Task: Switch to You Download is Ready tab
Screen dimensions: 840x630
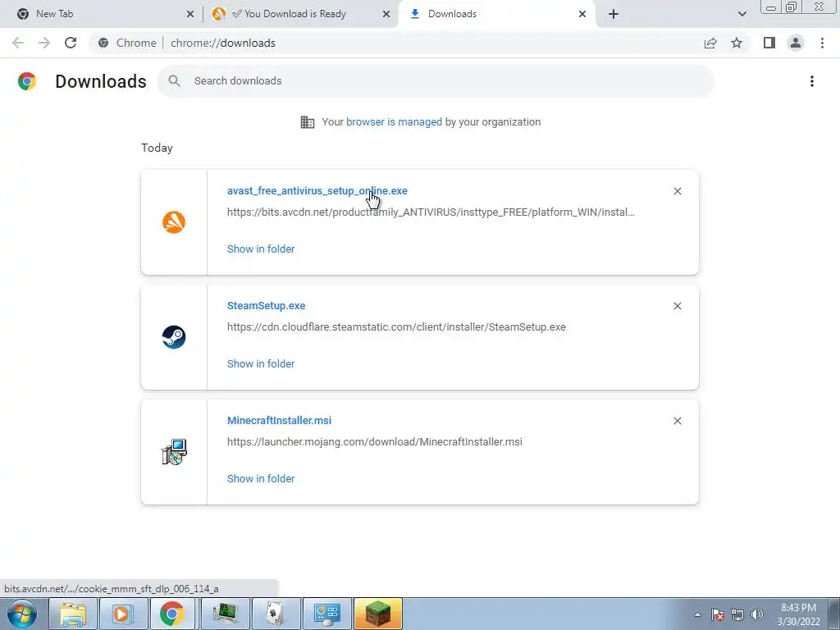Action: pyautogui.click(x=301, y=14)
